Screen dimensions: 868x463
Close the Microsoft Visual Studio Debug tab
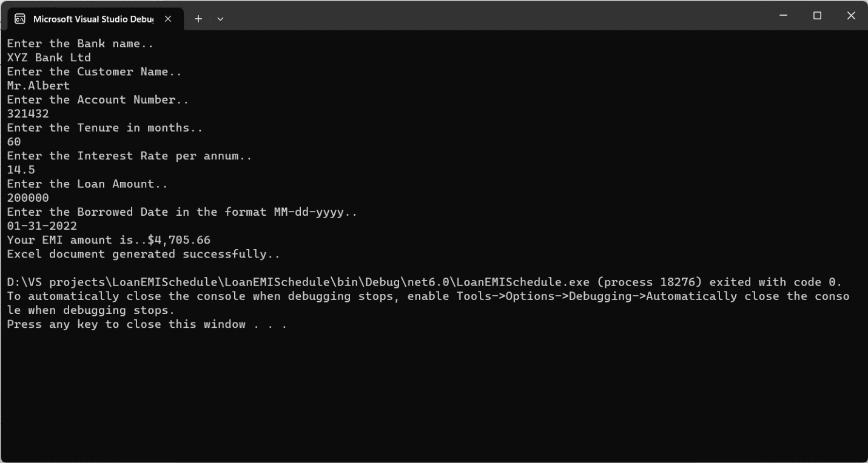[168, 19]
